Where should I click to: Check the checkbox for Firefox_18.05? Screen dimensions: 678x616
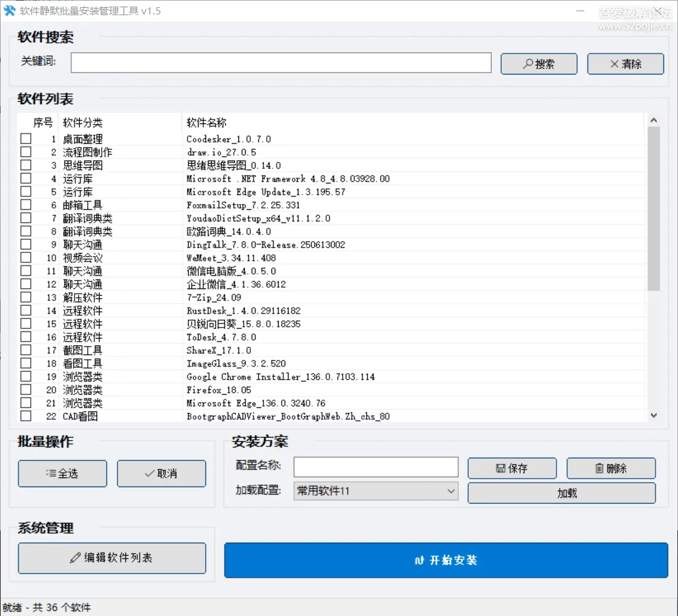click(24, 390)
